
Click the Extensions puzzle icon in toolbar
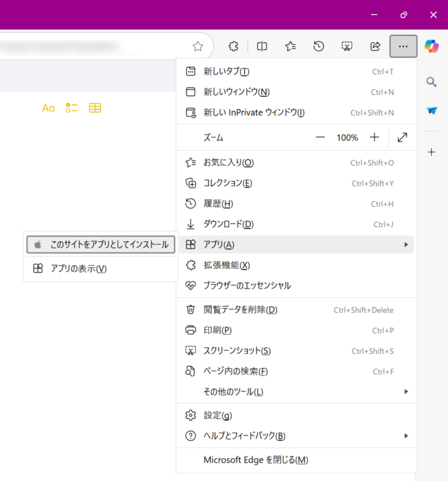click(234, 46)
